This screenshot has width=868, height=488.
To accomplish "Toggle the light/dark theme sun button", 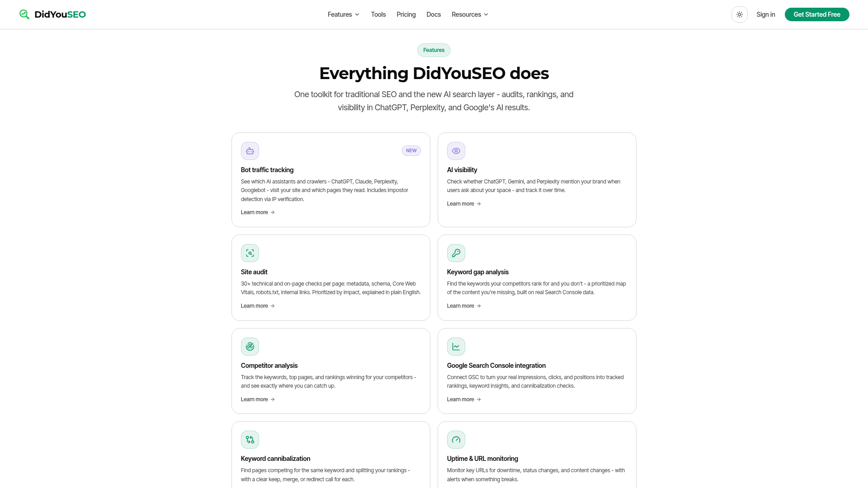I will point(740,14).
